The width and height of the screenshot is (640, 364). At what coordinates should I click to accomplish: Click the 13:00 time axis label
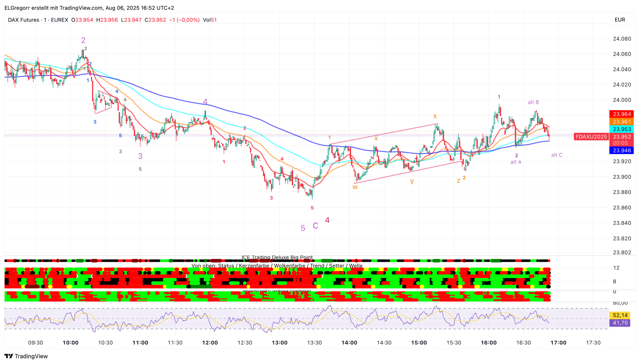[280, 343]
